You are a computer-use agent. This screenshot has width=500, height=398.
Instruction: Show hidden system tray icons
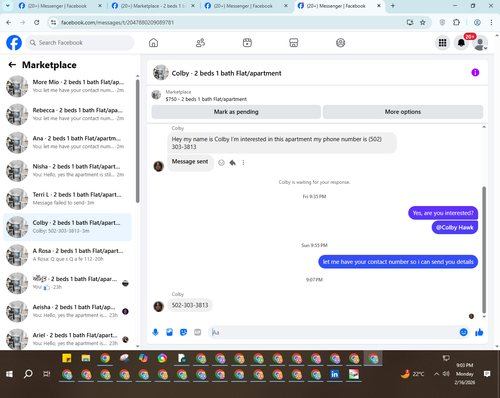[436, 374]
